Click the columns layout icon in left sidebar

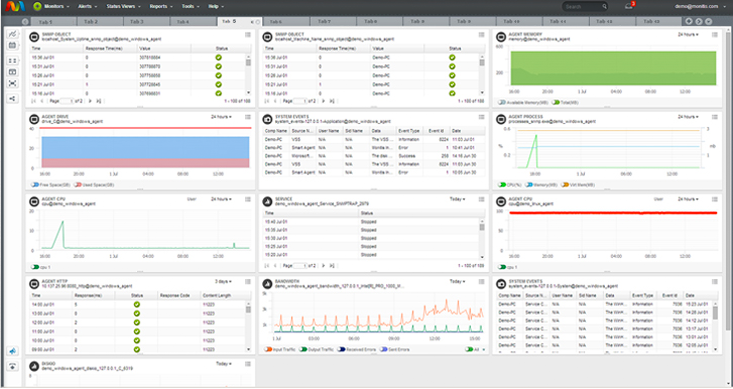[13, 61]
